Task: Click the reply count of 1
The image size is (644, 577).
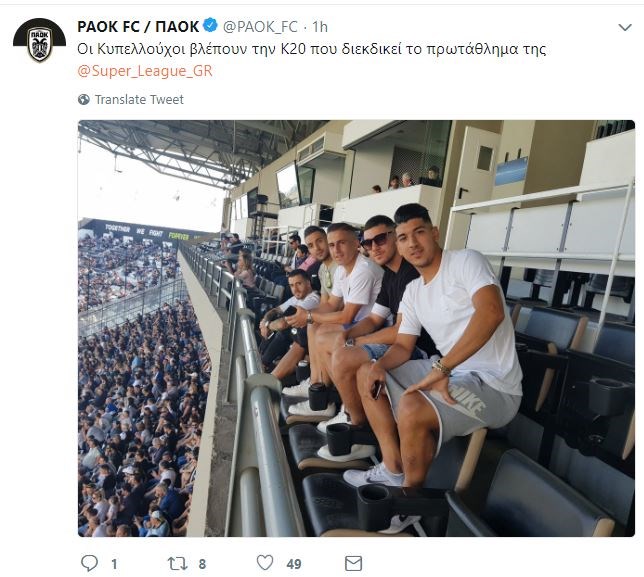Action: [x=114, y=564]
